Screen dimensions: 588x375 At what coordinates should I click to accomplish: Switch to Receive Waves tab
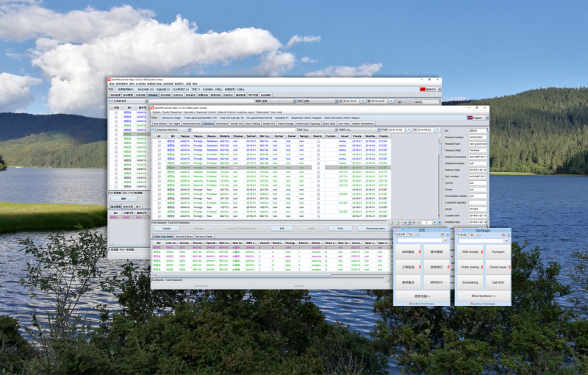(204, 237)
